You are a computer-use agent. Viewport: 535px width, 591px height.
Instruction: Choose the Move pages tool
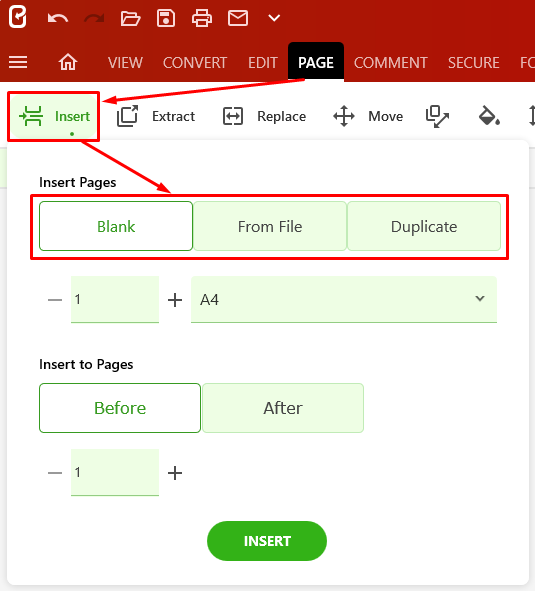click(368, 116)
